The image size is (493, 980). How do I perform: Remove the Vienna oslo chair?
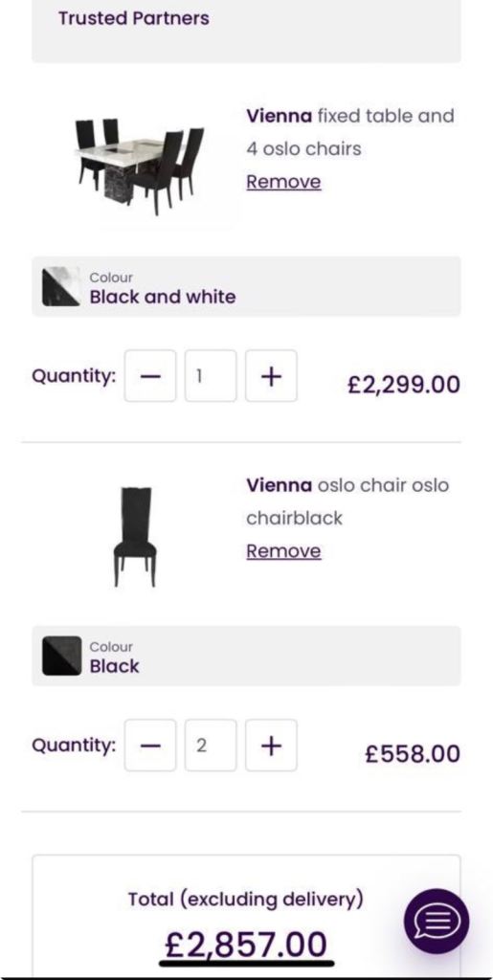point(283,551)
